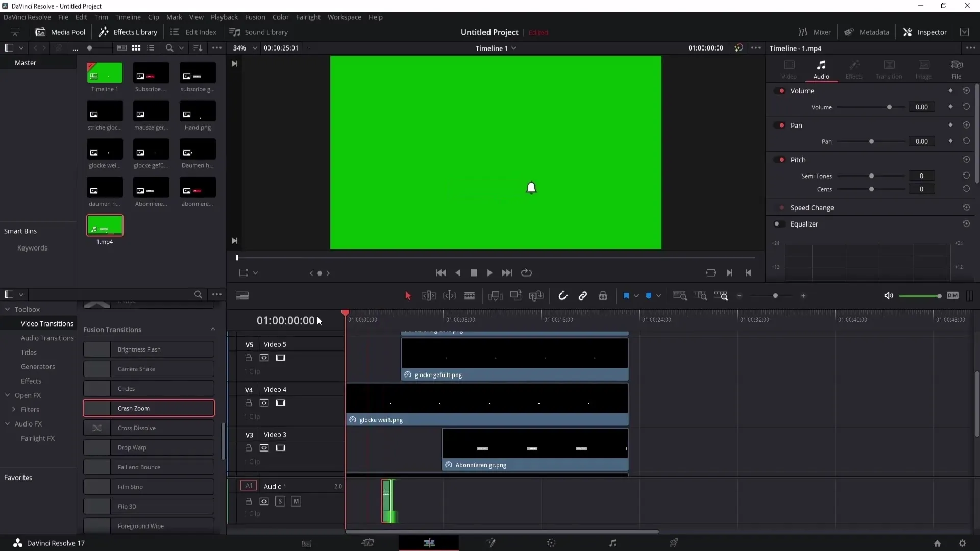Click the Audio 1 track mute button
Viewport: 980px width, 551px height.
pyautogui.click(x=296, y=501)
